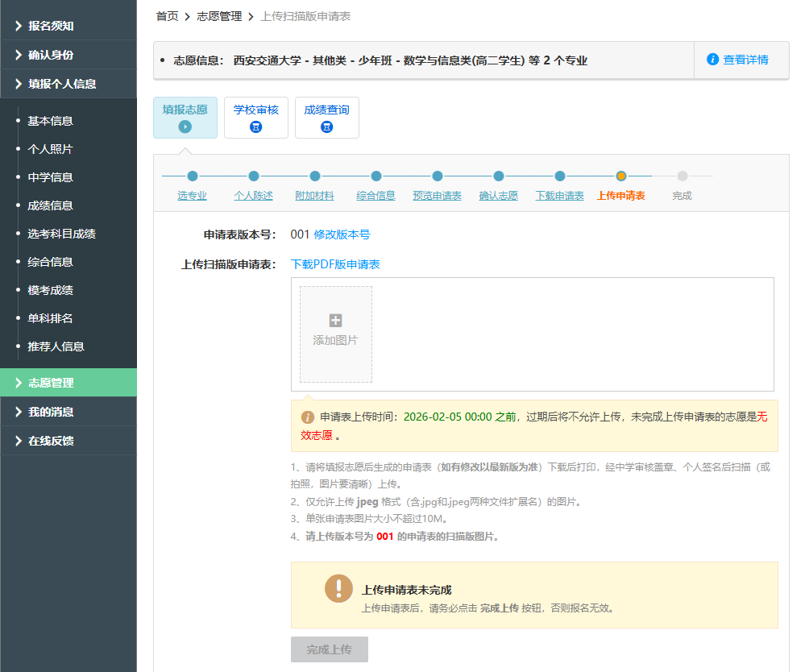The height and width of the screenshot is (672, 805).
Task: Click 首页 in the breadcrumb
Action: coord(167,16)
